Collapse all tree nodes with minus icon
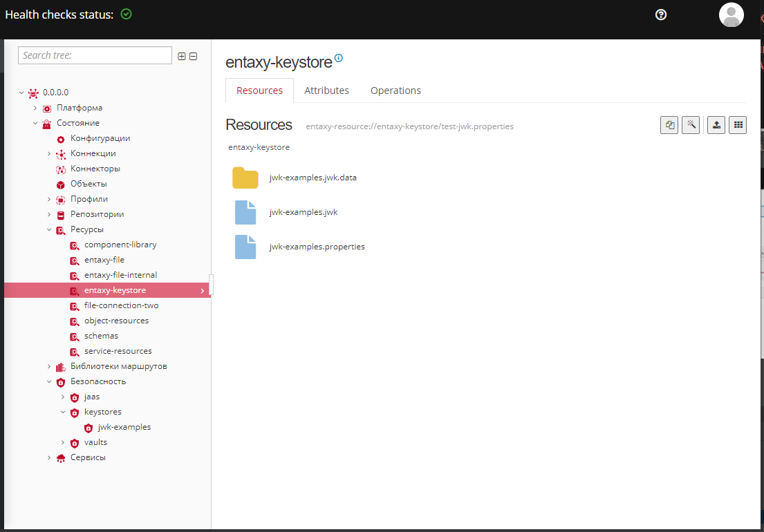The width and height of the screenshot is (764, 532). pos(194,57)
